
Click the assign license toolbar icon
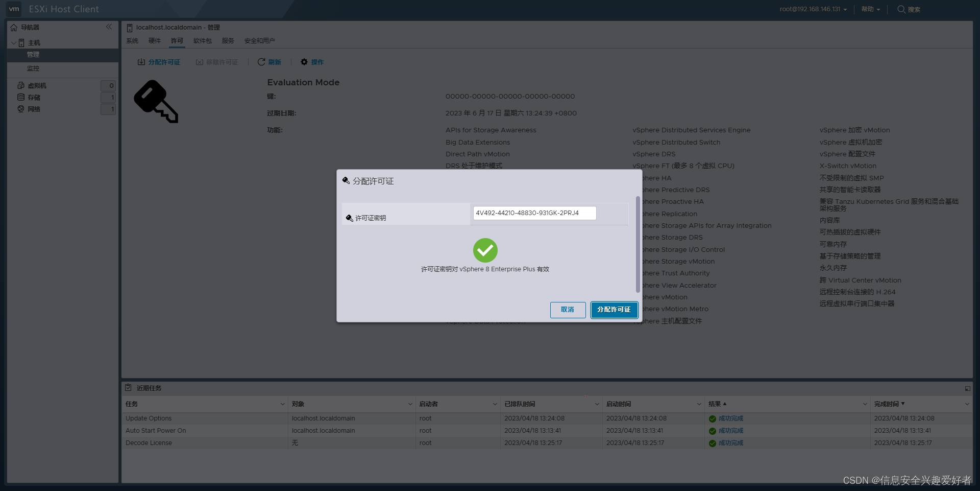click(x=141, y=62)
